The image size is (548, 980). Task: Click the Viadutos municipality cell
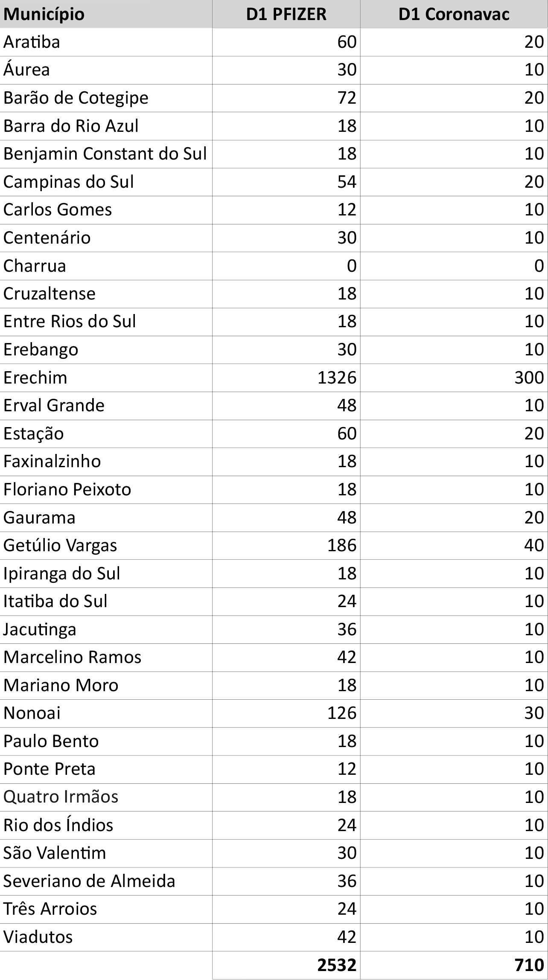pos(106,937)
